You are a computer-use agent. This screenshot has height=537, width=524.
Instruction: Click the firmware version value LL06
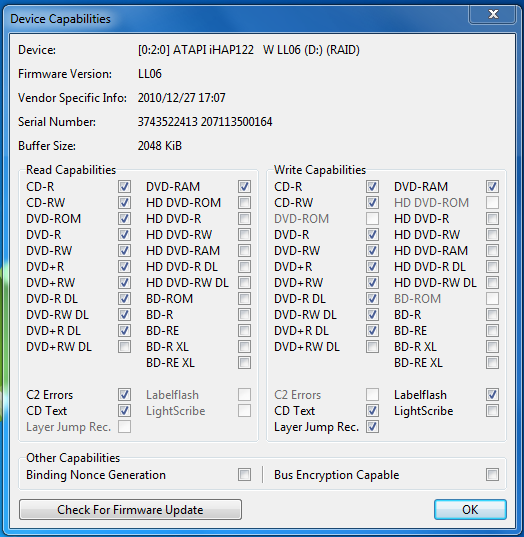point(150,74)
